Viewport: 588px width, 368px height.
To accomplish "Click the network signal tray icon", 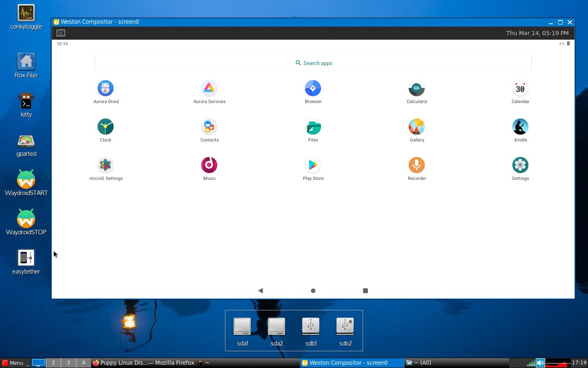I will (530, 363).
